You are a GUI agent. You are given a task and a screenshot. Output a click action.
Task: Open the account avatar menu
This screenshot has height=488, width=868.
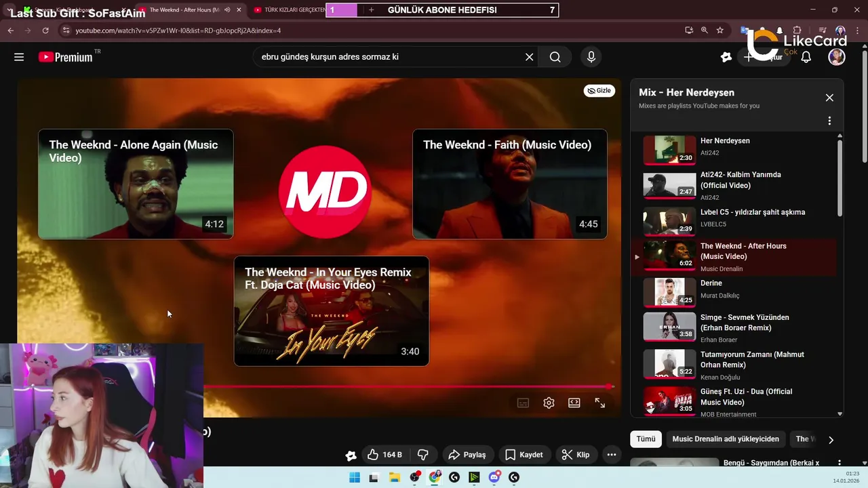point(837,57)
